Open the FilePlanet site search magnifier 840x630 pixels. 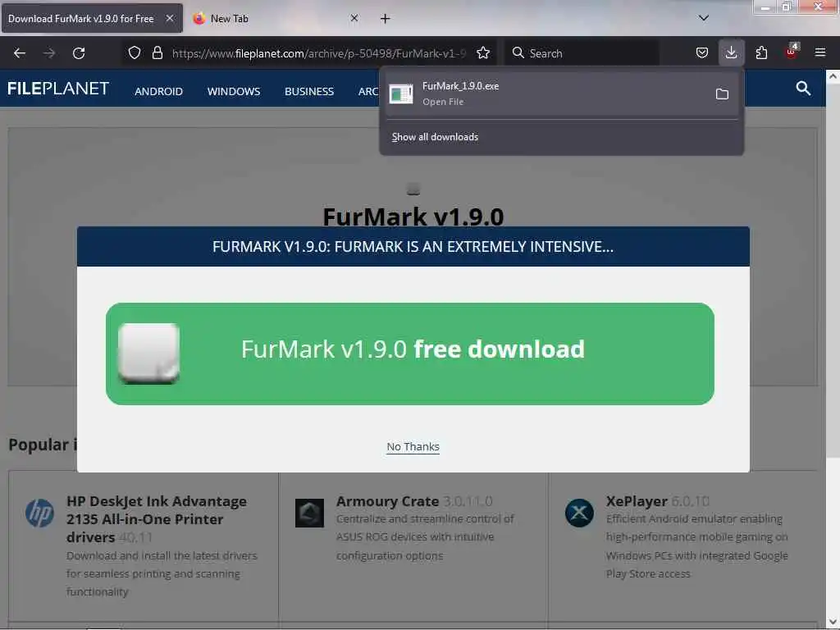tap(803, 89)
